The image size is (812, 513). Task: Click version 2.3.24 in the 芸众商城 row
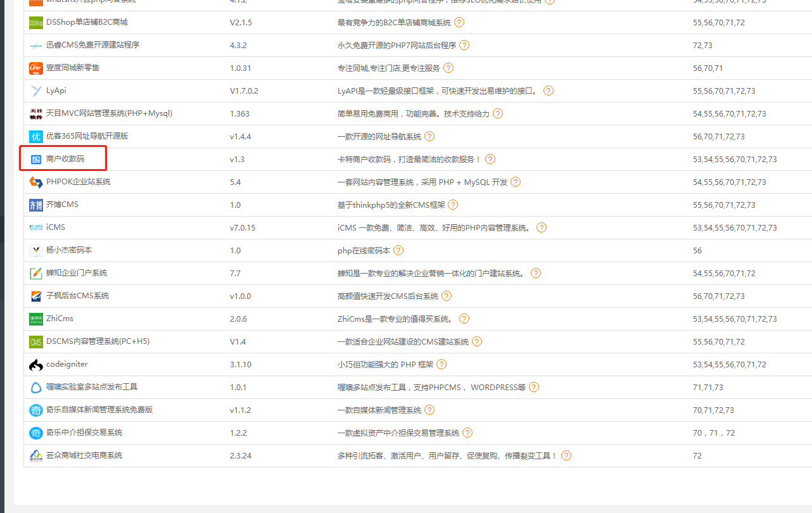[x=241, y=455]
